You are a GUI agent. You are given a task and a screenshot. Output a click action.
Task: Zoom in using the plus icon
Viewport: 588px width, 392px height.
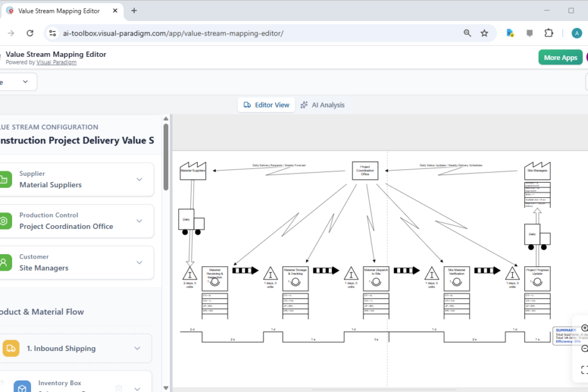pos(585,328)
